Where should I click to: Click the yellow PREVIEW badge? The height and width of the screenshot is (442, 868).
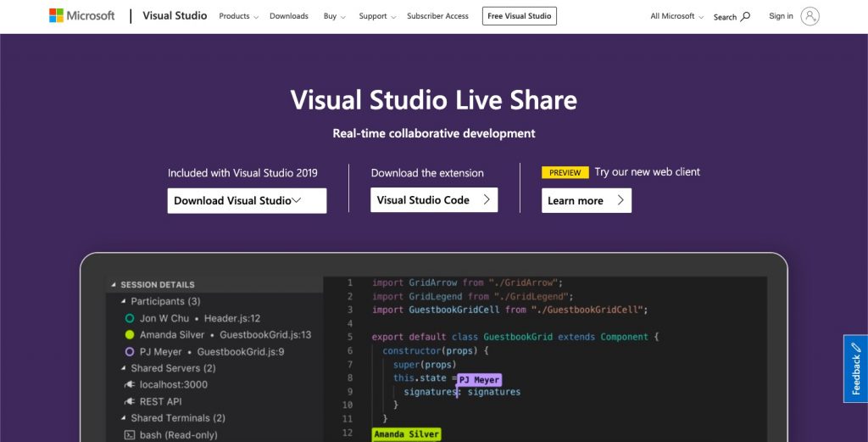pos(565,172)
